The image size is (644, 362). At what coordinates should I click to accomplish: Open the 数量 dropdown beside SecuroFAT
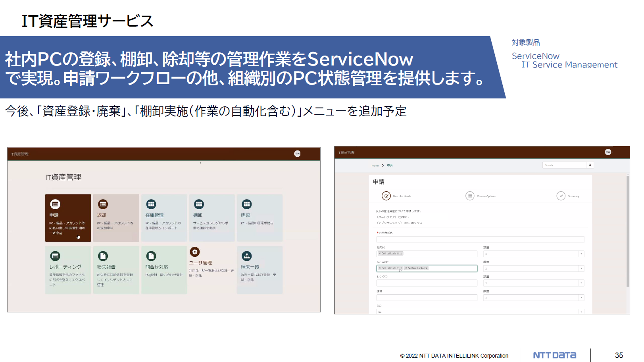point(534,269)
